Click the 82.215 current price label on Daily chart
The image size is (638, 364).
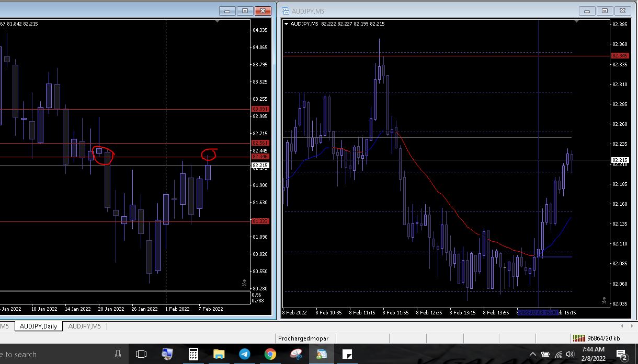pyautogui.click(x=260, y=165)
